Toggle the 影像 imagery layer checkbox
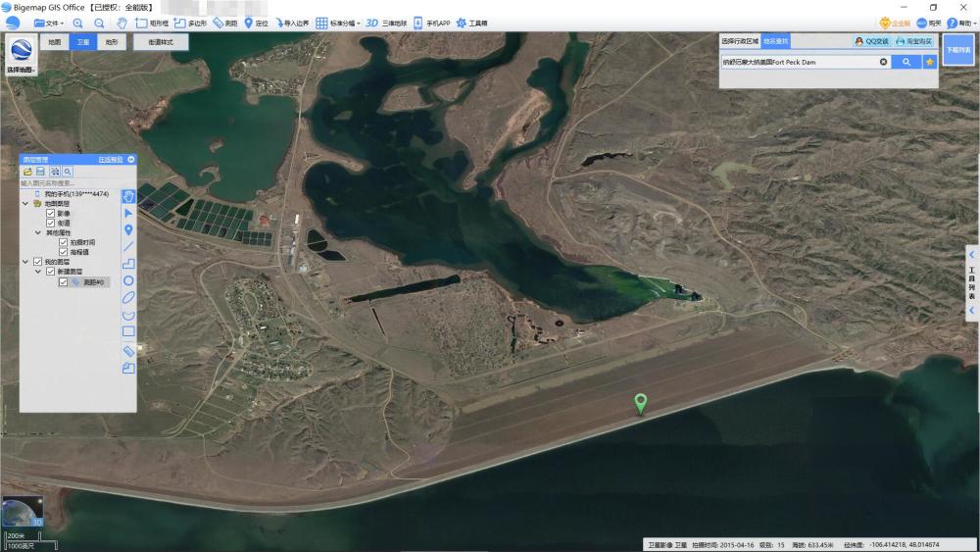Viewport: 980px width, 552px height. click(51, 213)
